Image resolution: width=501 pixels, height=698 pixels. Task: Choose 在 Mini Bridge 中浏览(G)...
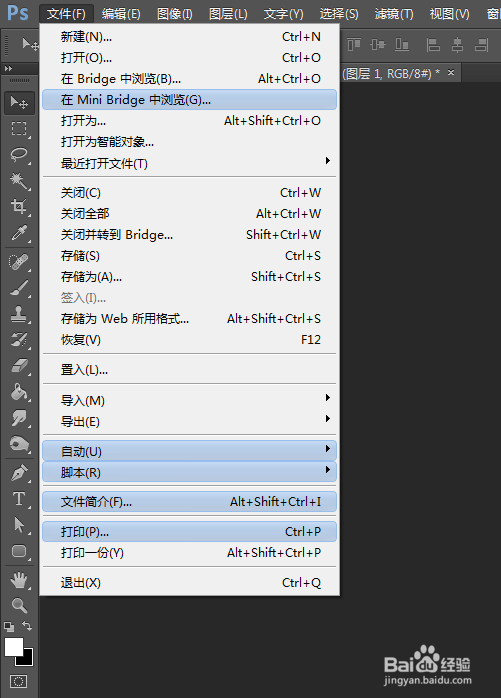(x=190, y=99)
